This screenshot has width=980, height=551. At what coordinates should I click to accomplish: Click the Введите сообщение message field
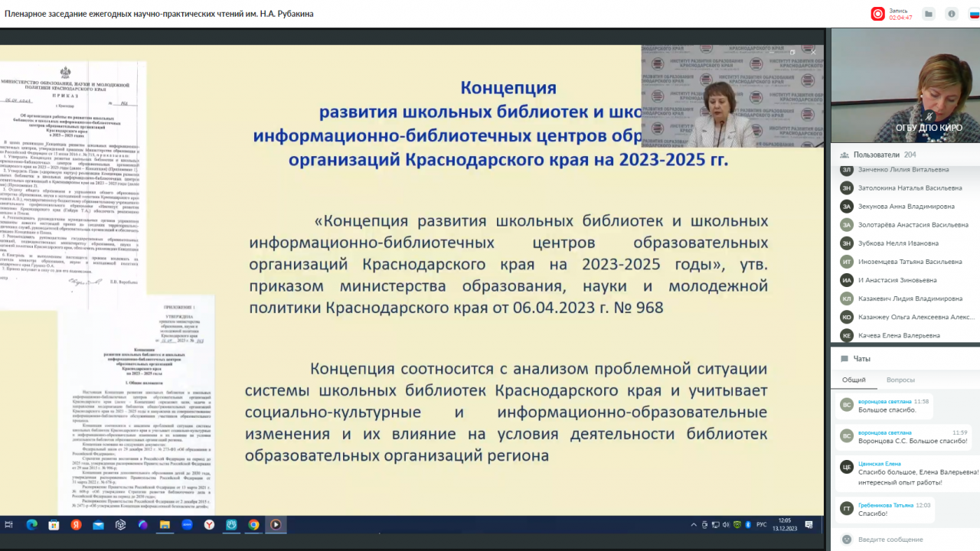[903, 540]
